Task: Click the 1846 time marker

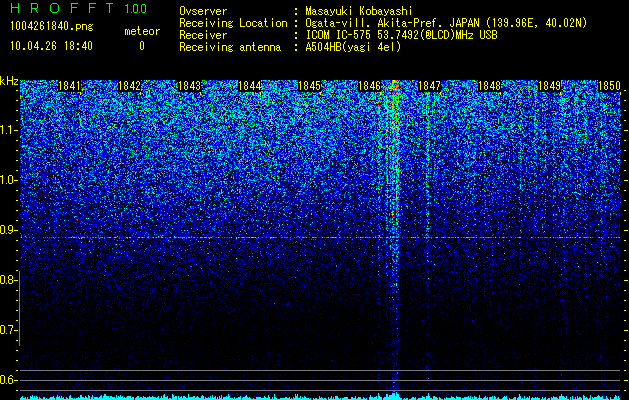Action: (x=369, y=86)
